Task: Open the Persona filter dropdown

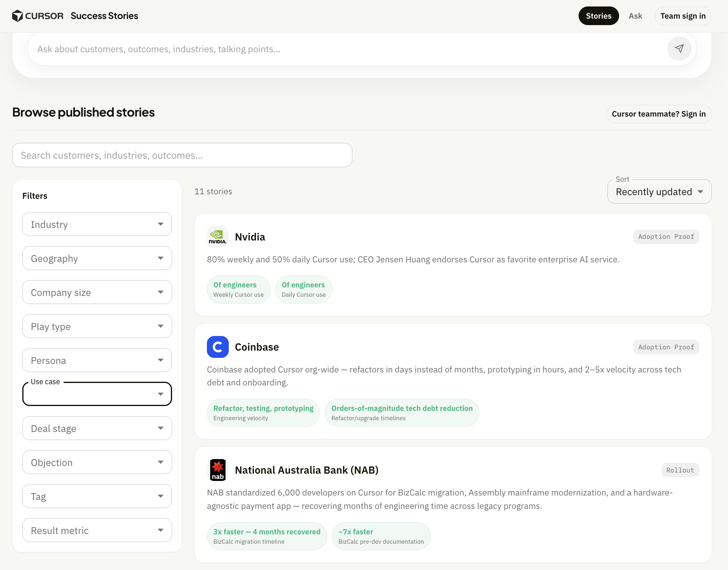Action: click(x=97, y=360)
